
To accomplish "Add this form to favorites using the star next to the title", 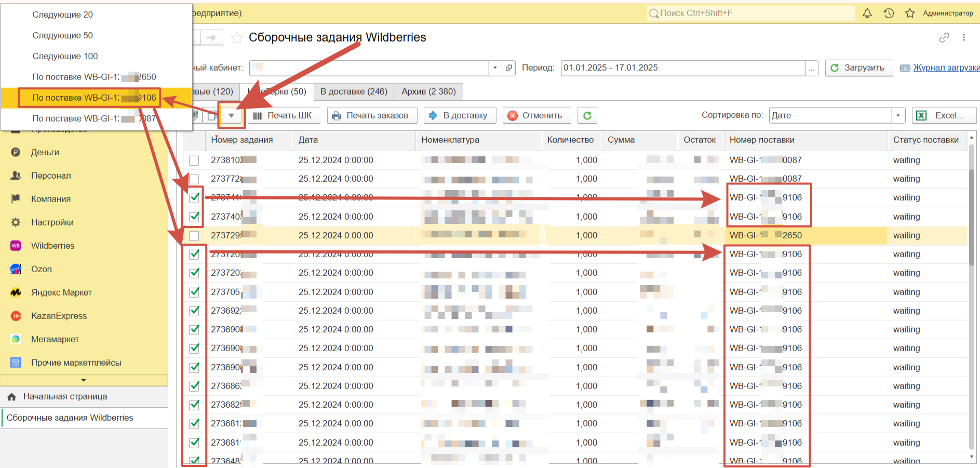I will pyautogui.click(x=237, y=37).
